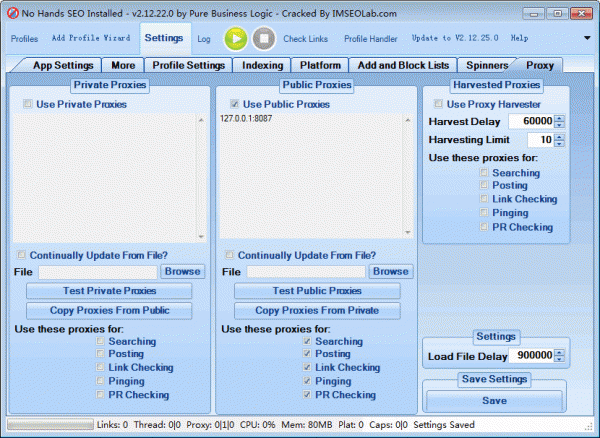The image size is (600, 438).
Task: Check Link Checking under Harvested Proxies
Action: coord(484,199)
